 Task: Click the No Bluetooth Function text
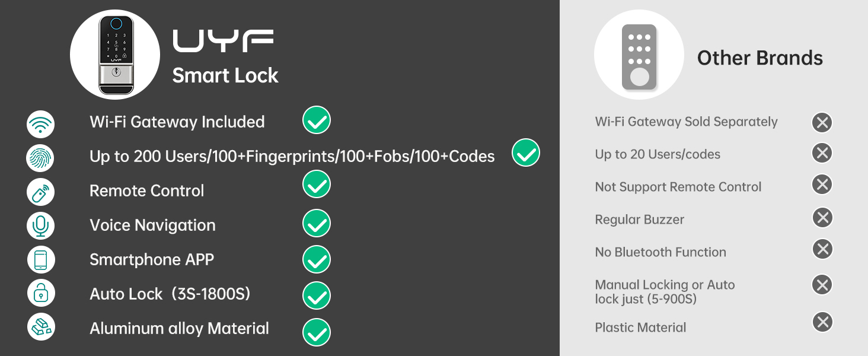(x=660, y=252)
